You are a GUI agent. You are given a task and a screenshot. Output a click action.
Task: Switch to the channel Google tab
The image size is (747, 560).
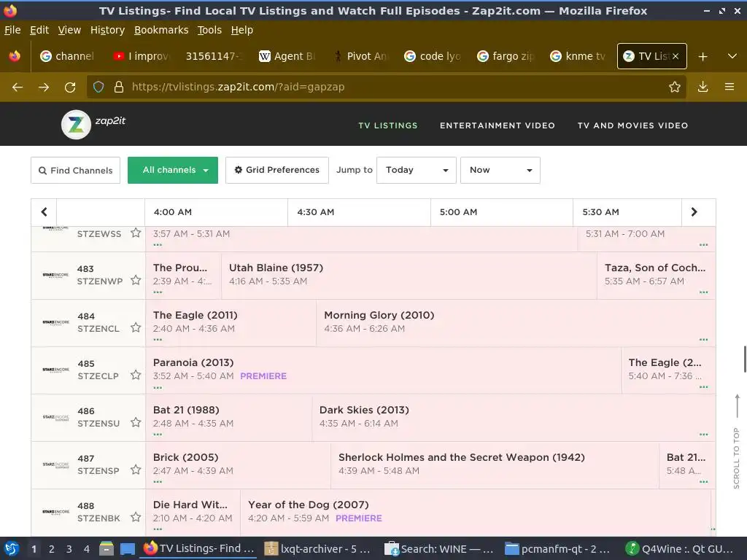click(68, 56)
